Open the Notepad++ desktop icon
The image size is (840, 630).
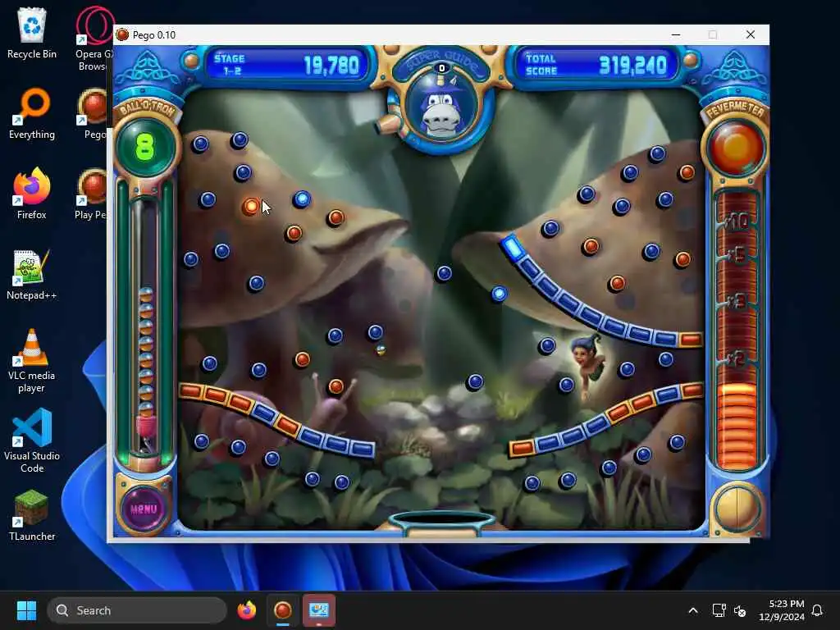tap(32, 274)
